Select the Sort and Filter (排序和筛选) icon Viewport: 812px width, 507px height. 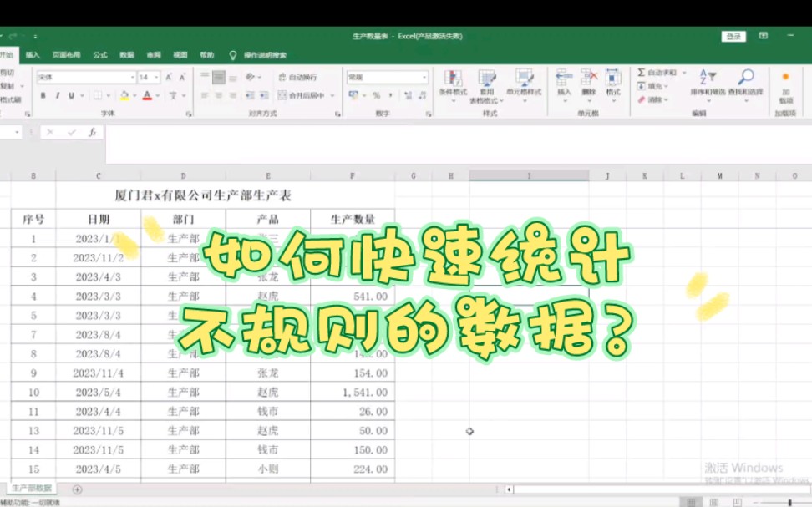[708, 76]
